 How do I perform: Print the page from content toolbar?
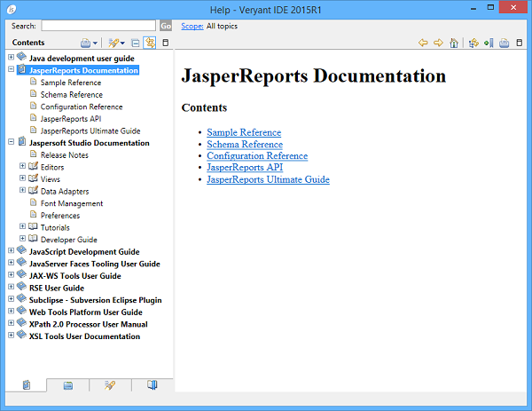tap(504, 42)
